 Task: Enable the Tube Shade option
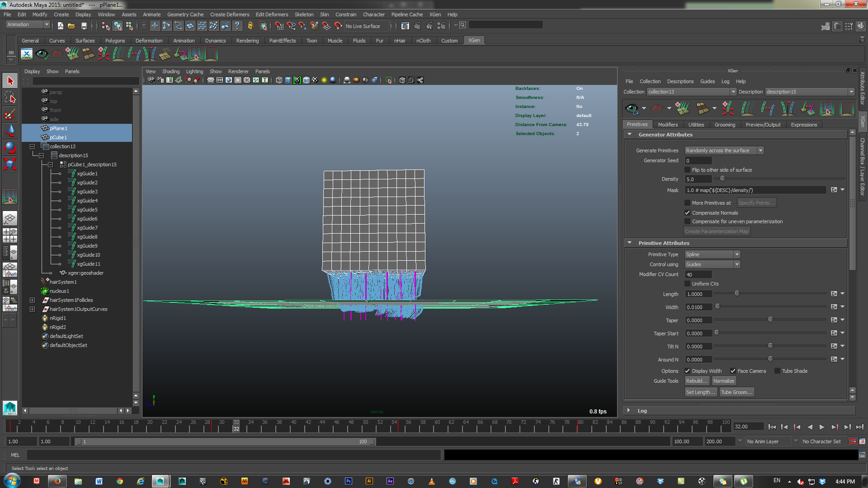pos(778,371)
